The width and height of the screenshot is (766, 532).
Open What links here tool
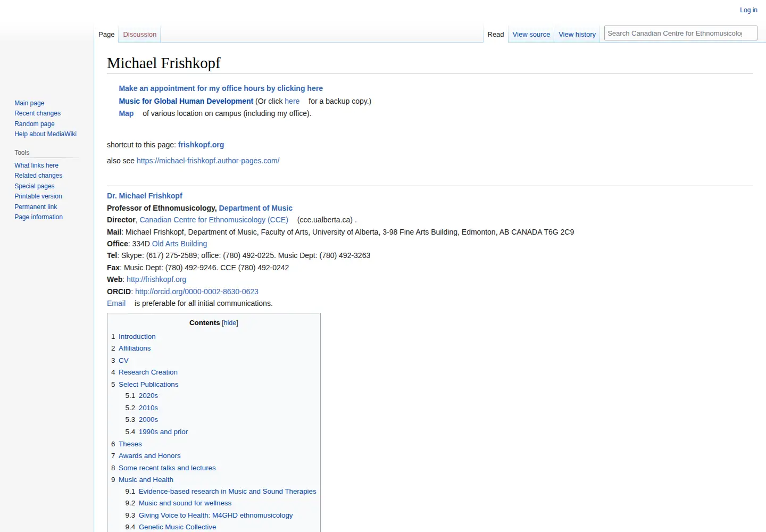point(36,165)
